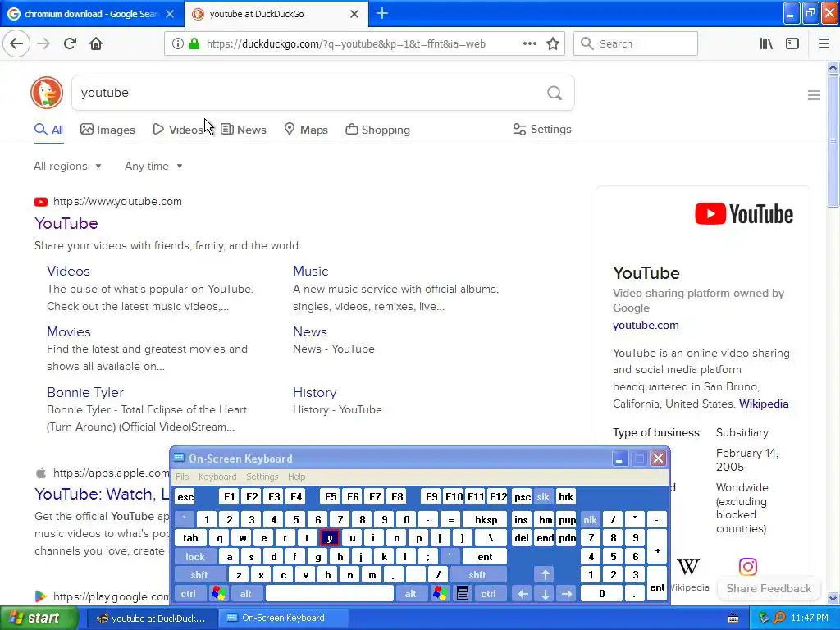
Task: Close the 'chromium download' tab
Action: point(170,14)
